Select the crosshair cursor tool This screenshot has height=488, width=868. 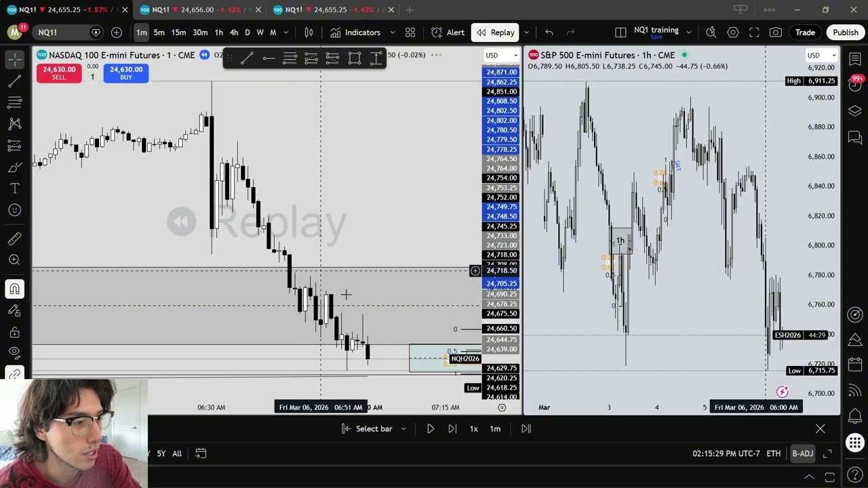(x=14, y=60)
